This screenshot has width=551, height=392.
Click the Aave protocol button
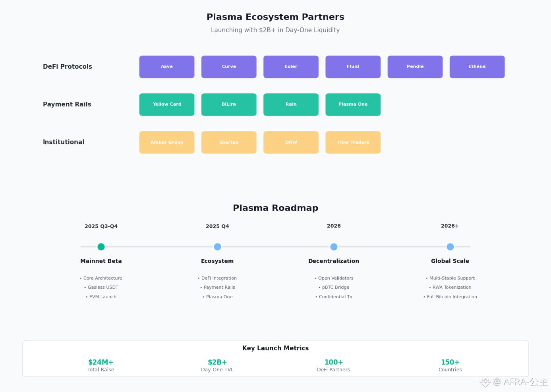tap(167, 67)
